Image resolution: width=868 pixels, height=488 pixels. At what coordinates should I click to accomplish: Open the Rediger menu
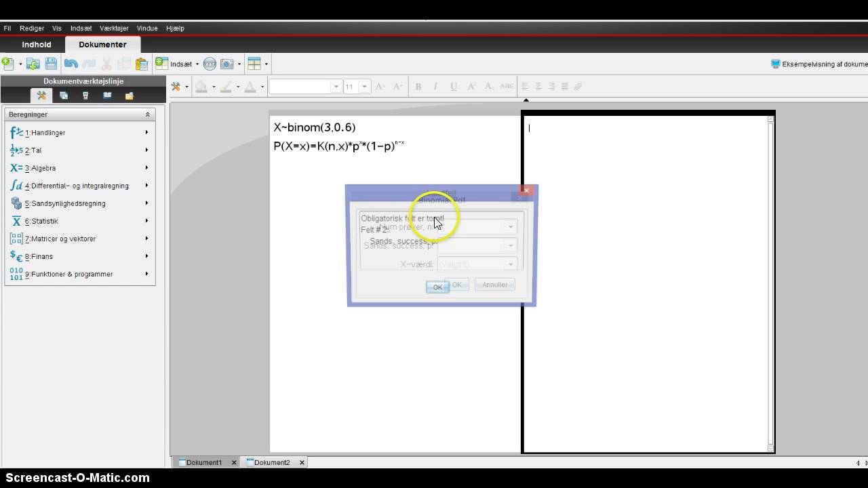point(32,28)
